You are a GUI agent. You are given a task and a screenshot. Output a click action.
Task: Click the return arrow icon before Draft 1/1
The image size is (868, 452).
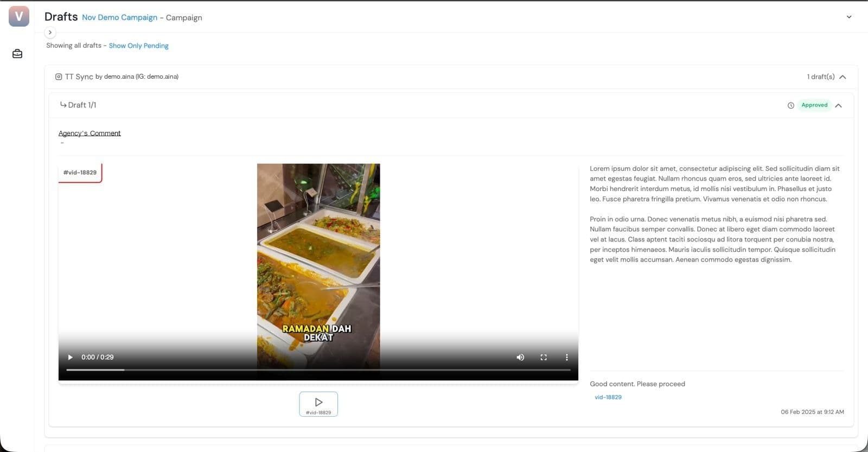[x=63, y=105]
